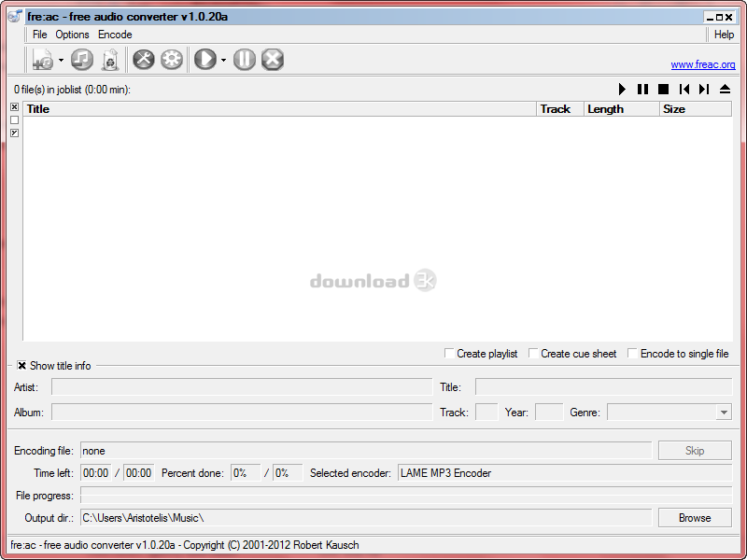Click into the Title info field
This screenshot has height=560, width=747.
point(603,387)
